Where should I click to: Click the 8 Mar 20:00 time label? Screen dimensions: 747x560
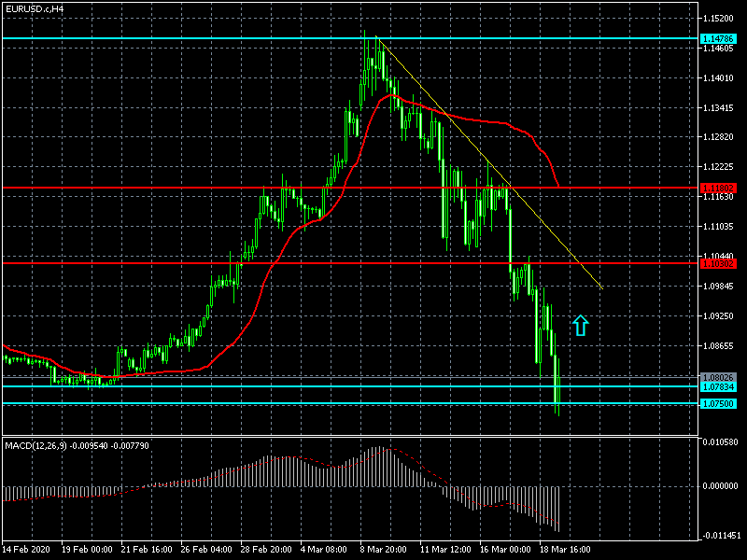coord(384,550)
